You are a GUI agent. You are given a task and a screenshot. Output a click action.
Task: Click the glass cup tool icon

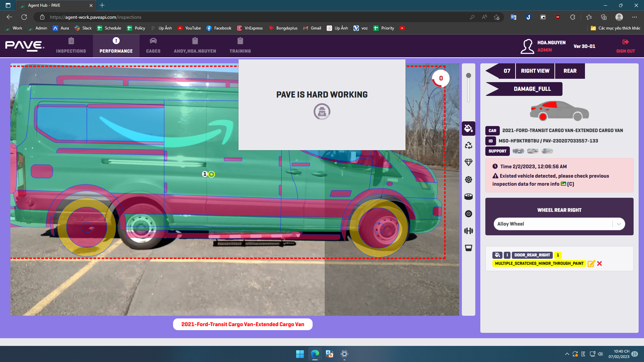point(468,248)
